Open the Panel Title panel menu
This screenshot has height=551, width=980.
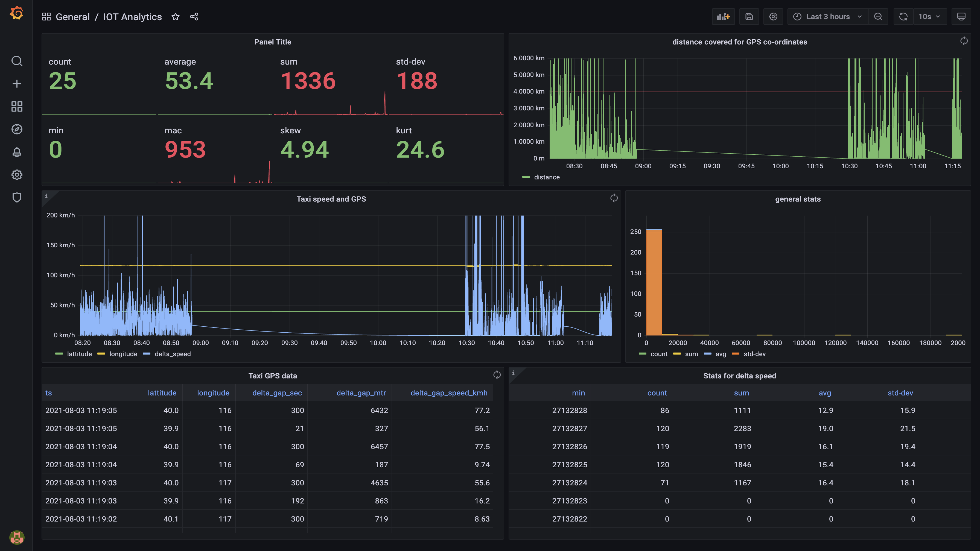272,42
